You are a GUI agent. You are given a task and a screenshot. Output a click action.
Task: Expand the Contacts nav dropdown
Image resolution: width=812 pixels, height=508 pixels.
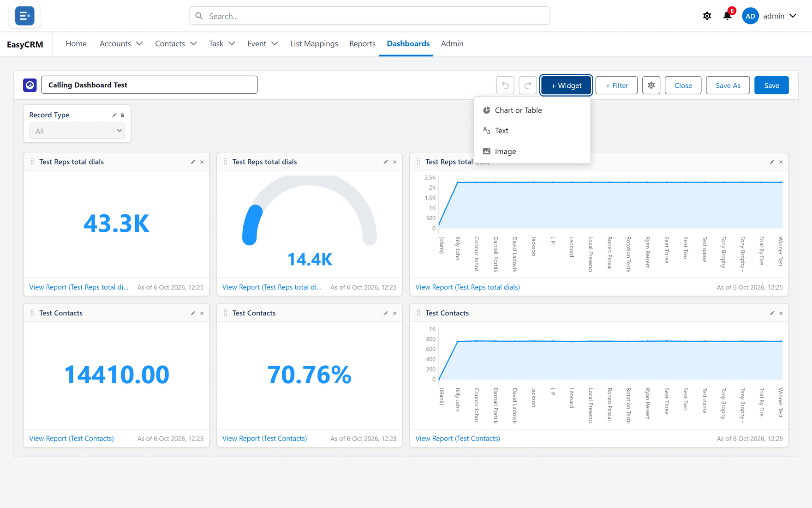point(193,44)
